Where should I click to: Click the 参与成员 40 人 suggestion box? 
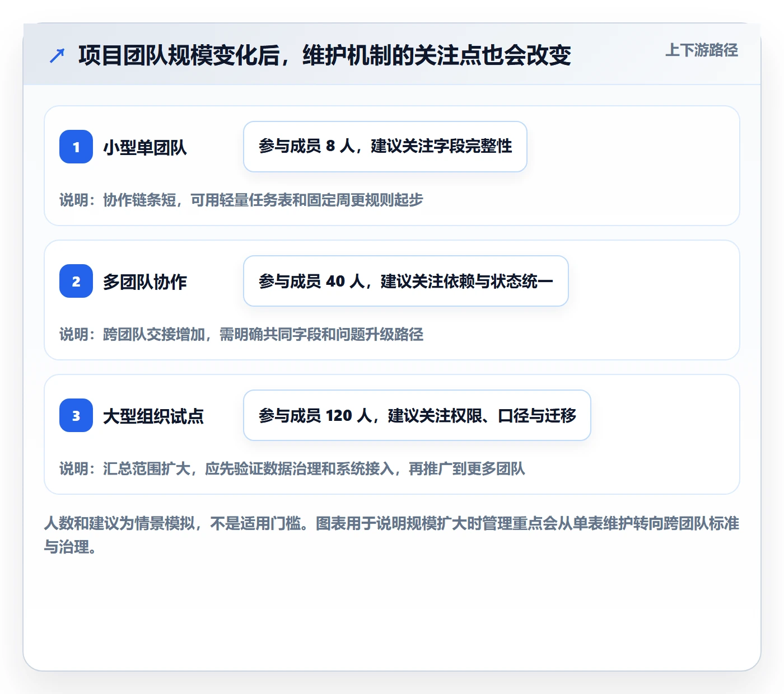pyautogui.click(x=406, y=281)
